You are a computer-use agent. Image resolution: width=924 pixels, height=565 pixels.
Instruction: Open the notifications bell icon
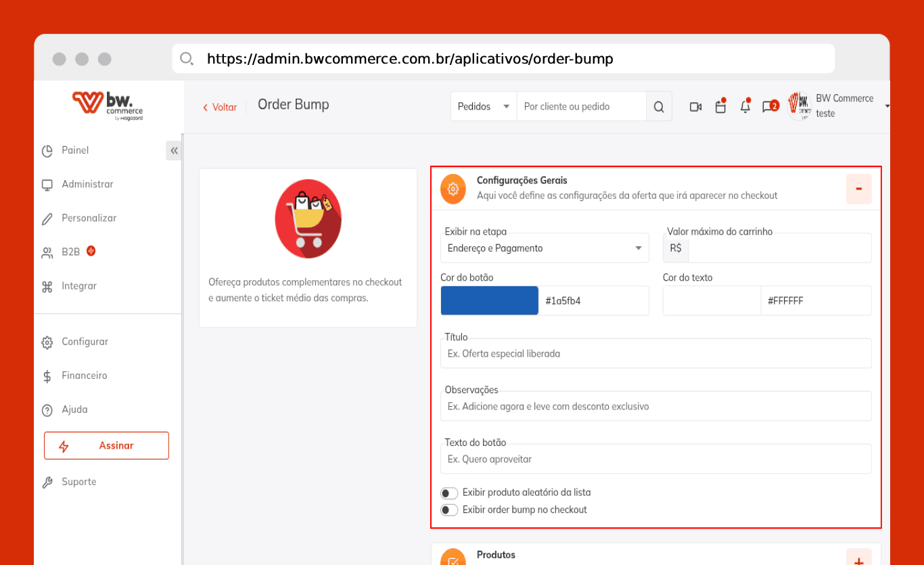click(745, 106)
